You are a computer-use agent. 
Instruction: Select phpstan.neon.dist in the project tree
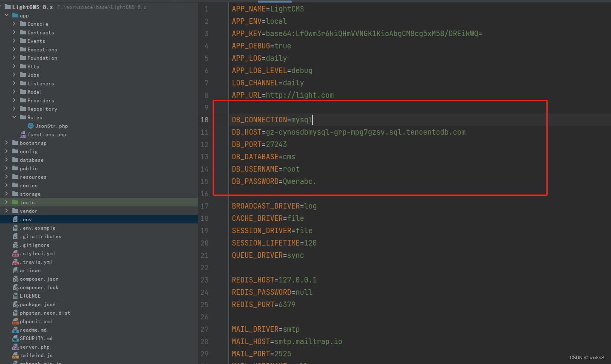pos(45,313)
